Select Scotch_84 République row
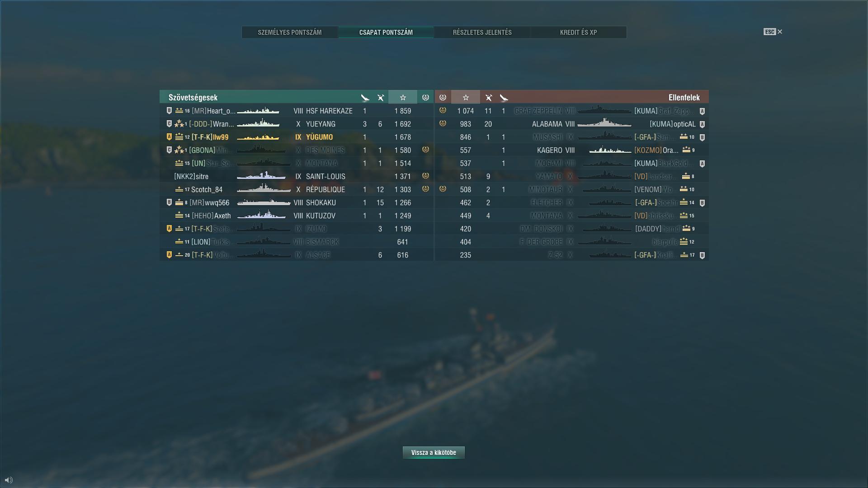This screenshot has height=488, width=868. coord(297,189)
